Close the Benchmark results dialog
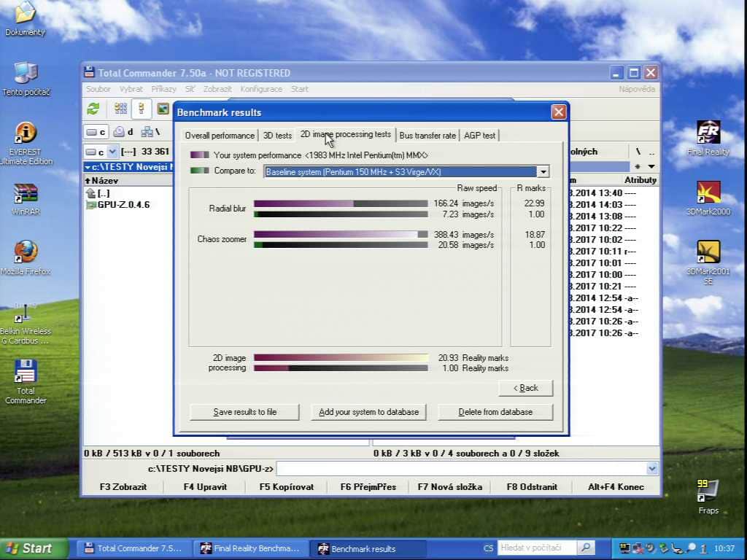747x560 pixels. (x=558, y=112)
